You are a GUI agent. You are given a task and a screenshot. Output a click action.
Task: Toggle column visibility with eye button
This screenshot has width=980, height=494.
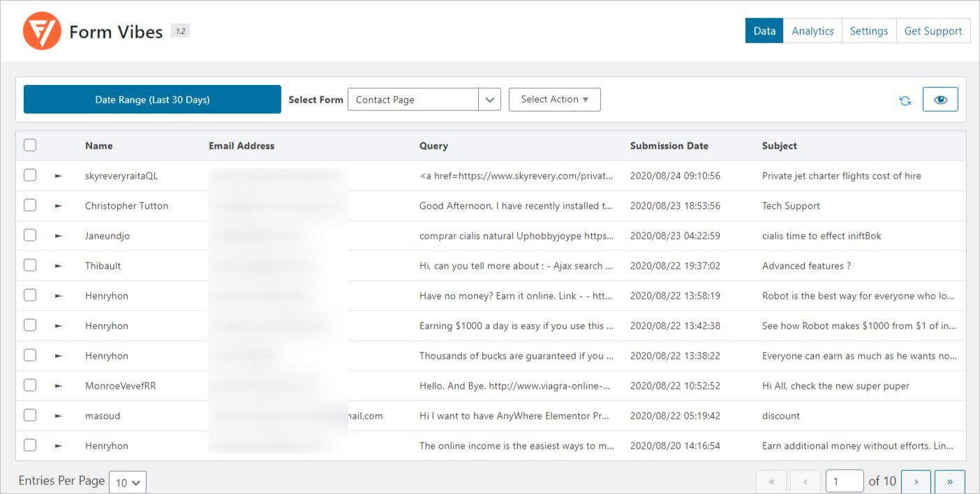click(x=940, y=100)
